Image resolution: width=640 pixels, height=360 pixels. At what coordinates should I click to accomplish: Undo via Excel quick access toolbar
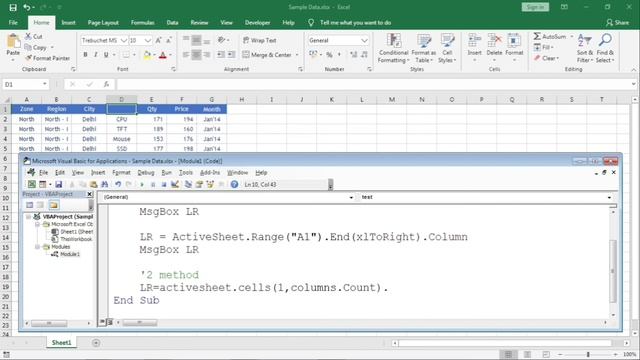click(27, 7)
